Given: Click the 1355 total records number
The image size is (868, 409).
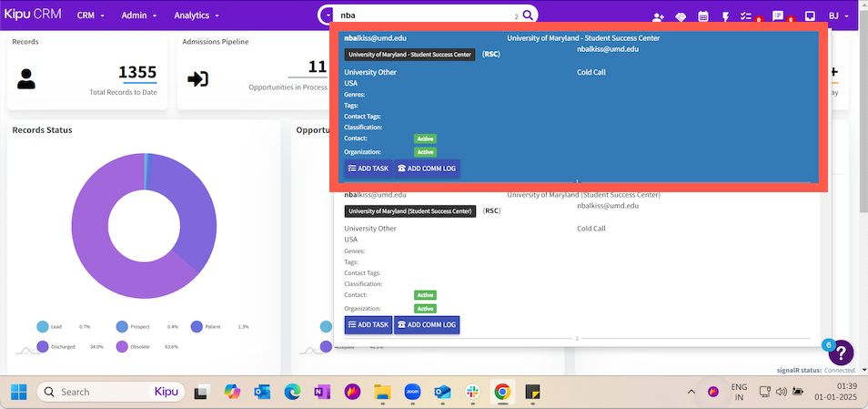Looking at the screenshot, I should pyautogui.click(x=137, y=72).
